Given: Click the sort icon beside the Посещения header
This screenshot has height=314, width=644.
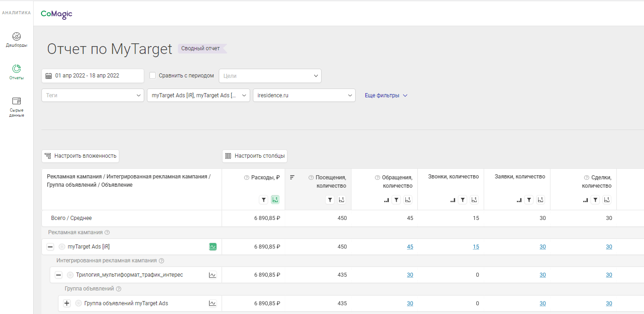Looking at the screenshot, I should pyautogui.click(x=292, y=177).
